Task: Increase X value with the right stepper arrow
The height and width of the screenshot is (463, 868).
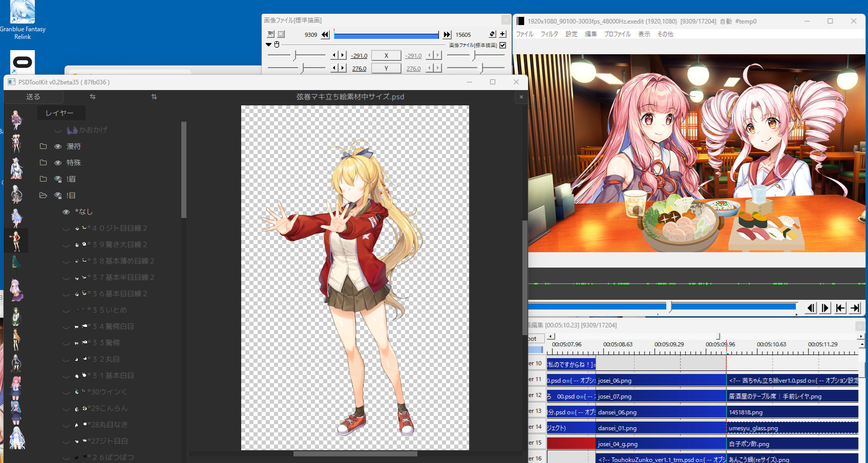Action: point(343,55)
